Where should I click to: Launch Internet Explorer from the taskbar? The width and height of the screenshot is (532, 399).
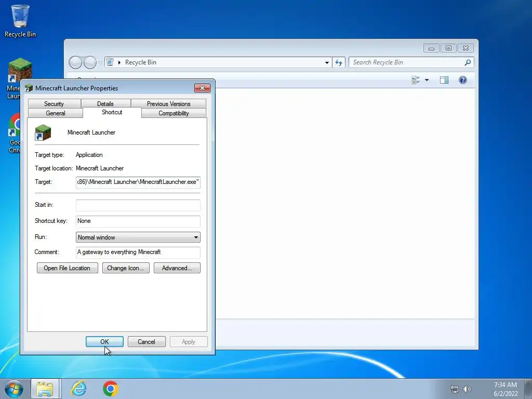click(79, 389)
